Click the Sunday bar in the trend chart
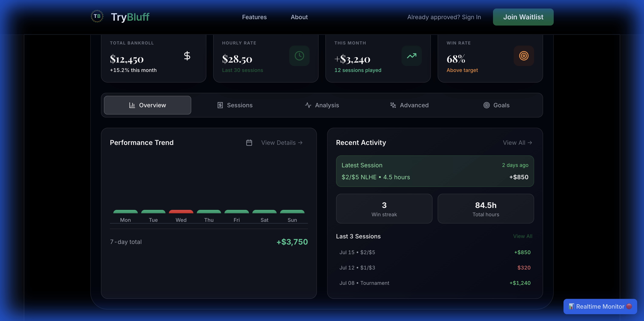644x321 pixels. point(292,212)
